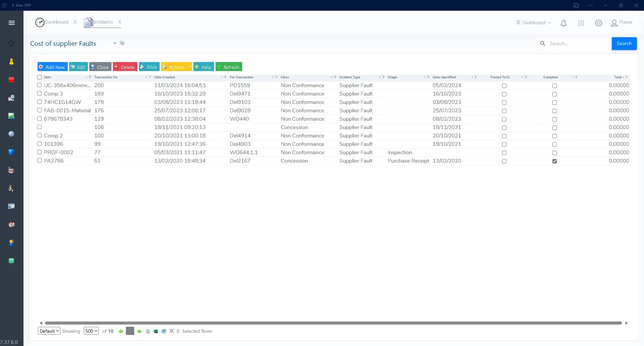Open the 500 rows-per-page dropdown
644x346 pixels.
(91, 331)
